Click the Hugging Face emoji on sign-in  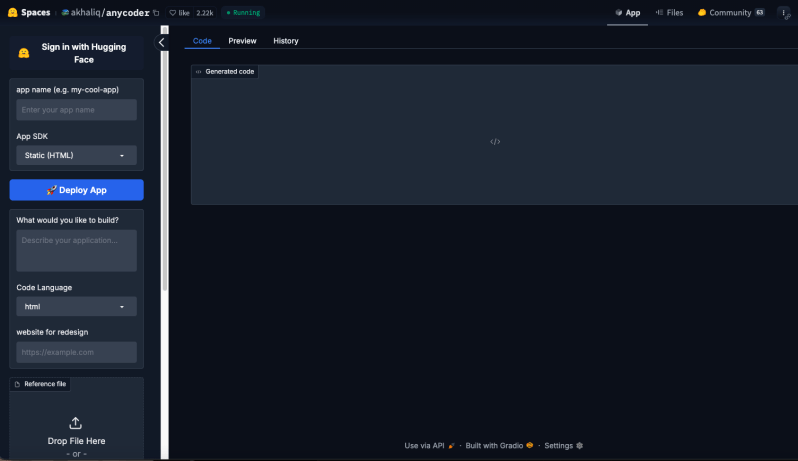pyautogui.click(x=24, y=53)
